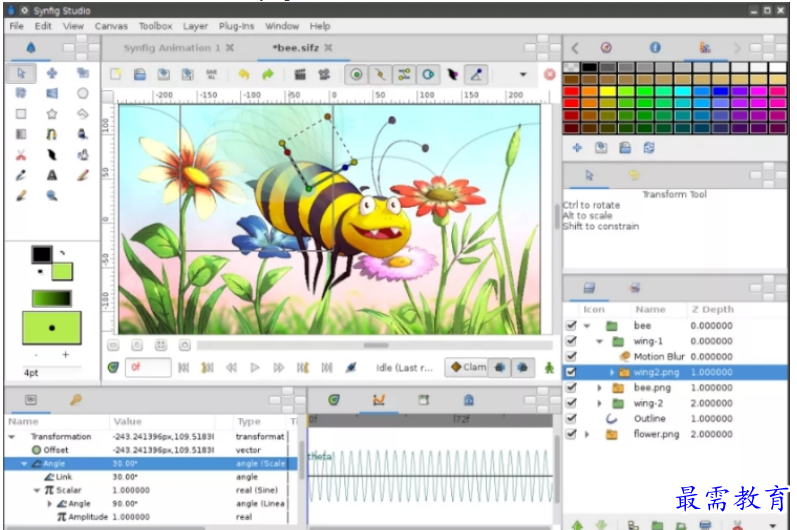
Task: Raise the layer with green up arrow
Action: [x=577, y=525]
